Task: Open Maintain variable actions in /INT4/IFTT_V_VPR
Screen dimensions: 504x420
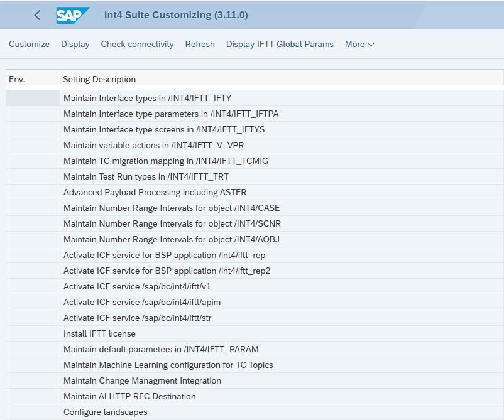Action: pyautogui.click(x=153, y=145)
